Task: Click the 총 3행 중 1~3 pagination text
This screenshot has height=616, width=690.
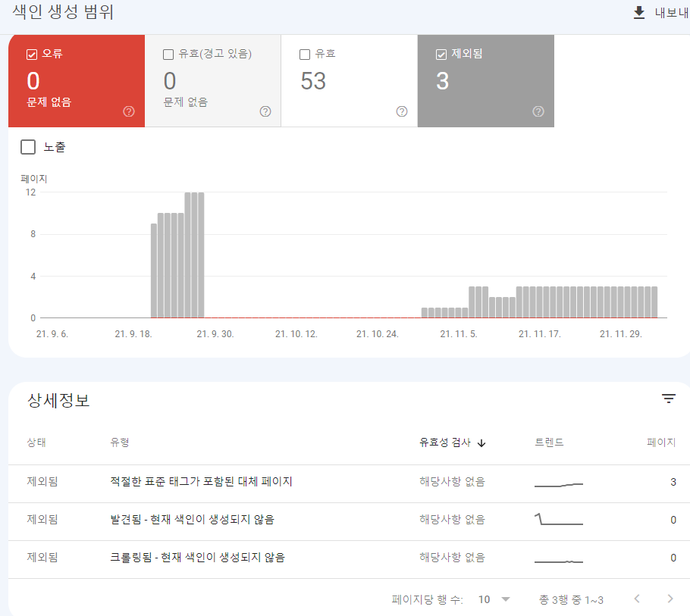Action: pyautogui.click(x=571, y=600)
